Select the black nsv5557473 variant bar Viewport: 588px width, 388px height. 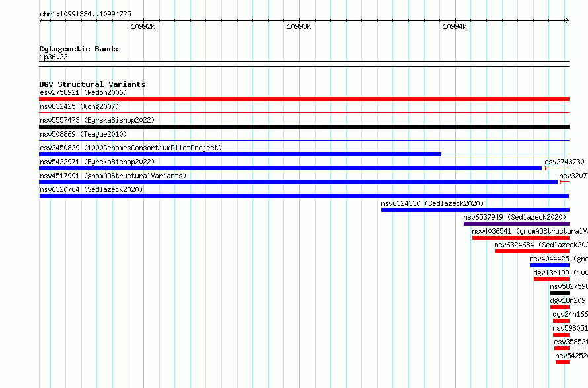pyautogui.click(x=304, y=127)
